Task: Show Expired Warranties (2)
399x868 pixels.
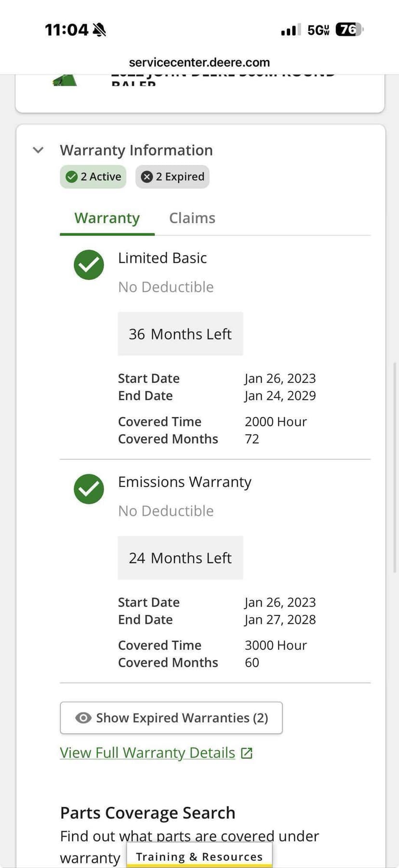Action: [171, 718]
